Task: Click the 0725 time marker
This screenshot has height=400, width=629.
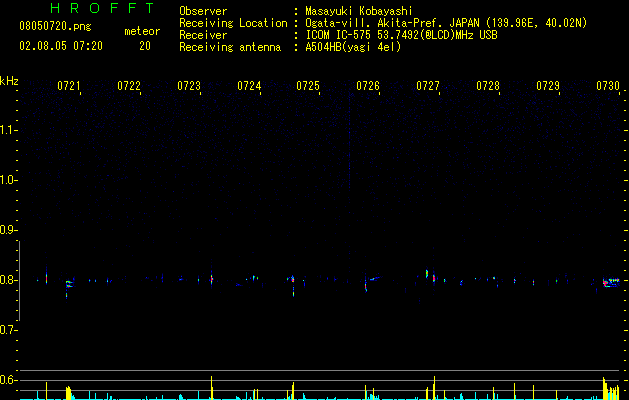Action: (x=308, y=86)
